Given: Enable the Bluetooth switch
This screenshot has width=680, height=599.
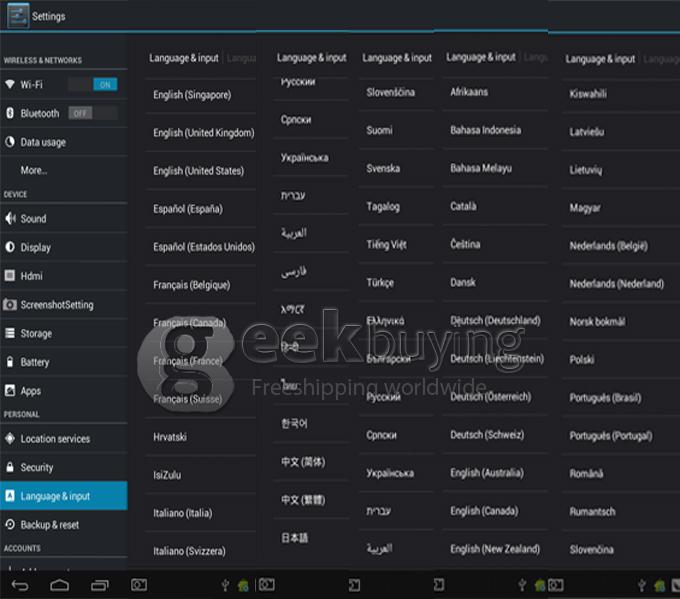Looking at the screenshot, I should point(80,113).
